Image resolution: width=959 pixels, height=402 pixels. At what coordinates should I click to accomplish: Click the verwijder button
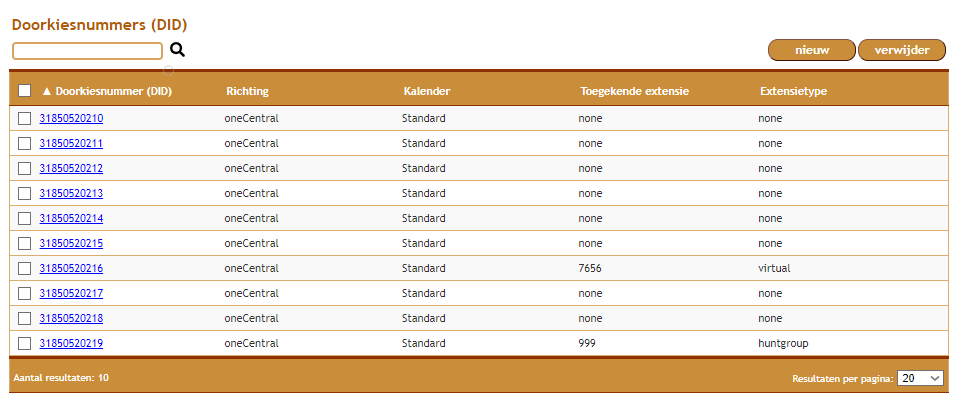tap(902, 50)
